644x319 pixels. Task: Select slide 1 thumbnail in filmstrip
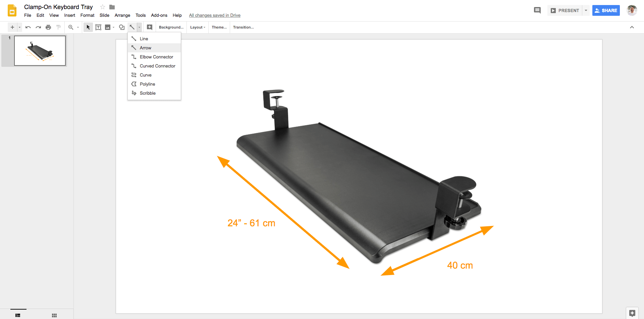[x=40, y=51]
